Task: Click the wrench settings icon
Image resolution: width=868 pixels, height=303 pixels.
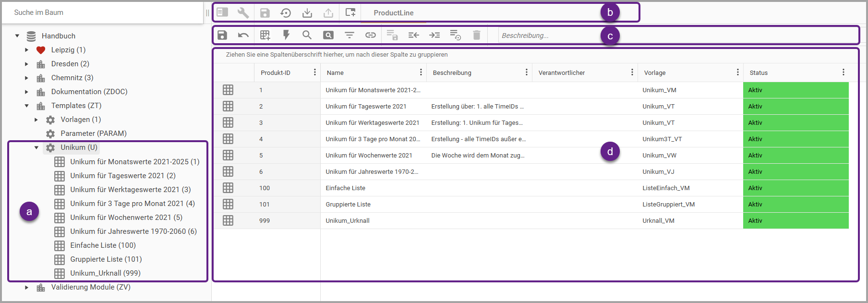Action: (x=243, y=13)
